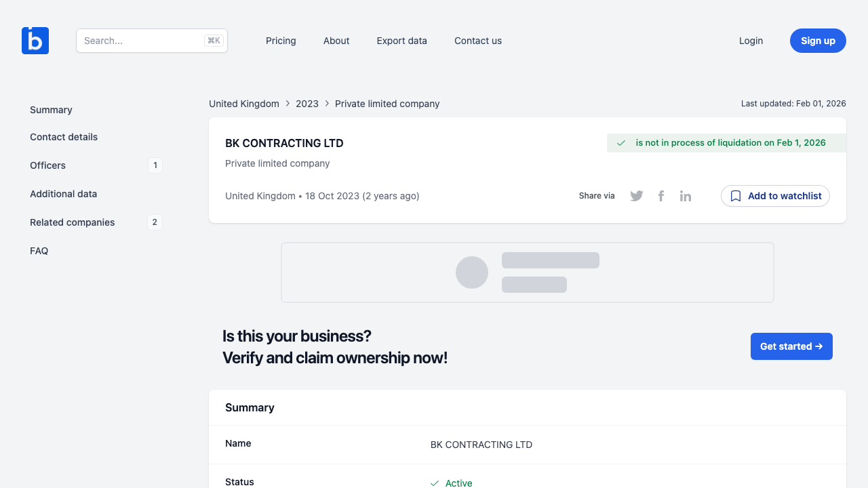Navigate to Additional data section
This screenshot has width=868, height=488.
click(x=63, y=194)
